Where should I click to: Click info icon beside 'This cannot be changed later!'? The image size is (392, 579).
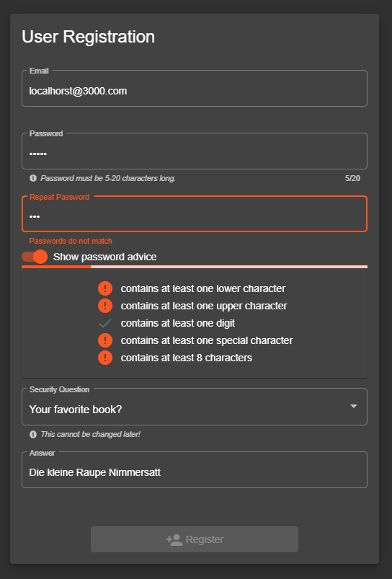(x=33, y=434)
